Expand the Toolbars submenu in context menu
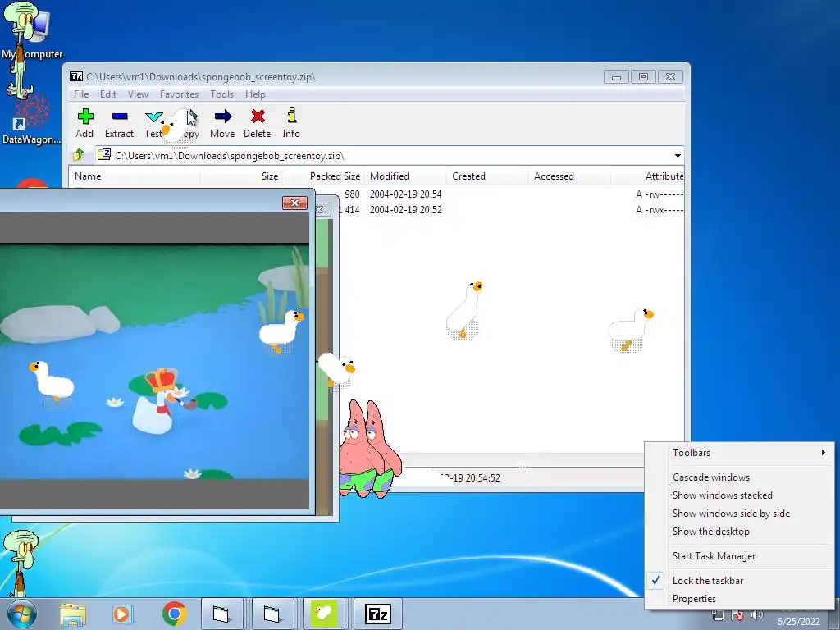 tap(740, 453)
